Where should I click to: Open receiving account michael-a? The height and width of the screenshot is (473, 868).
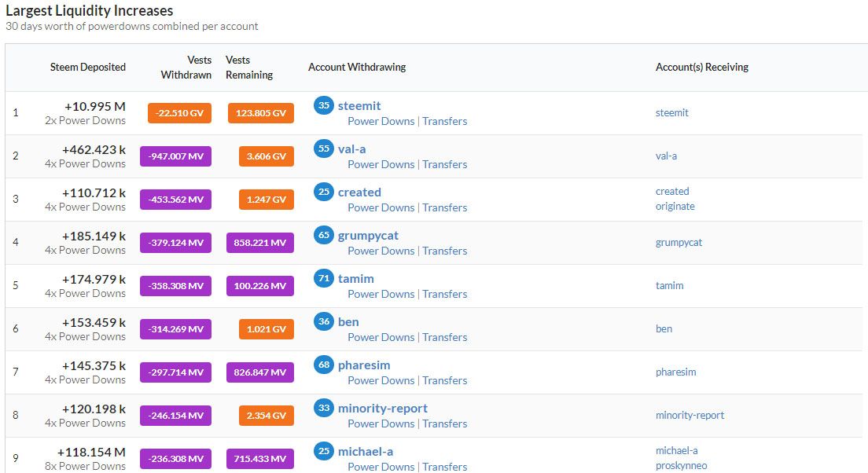(676, 450)
